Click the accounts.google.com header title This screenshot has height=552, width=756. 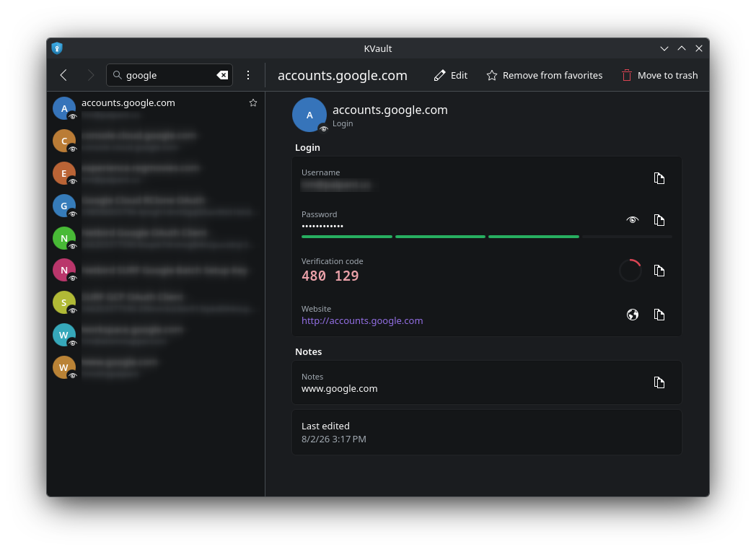(x=343, y=76)
